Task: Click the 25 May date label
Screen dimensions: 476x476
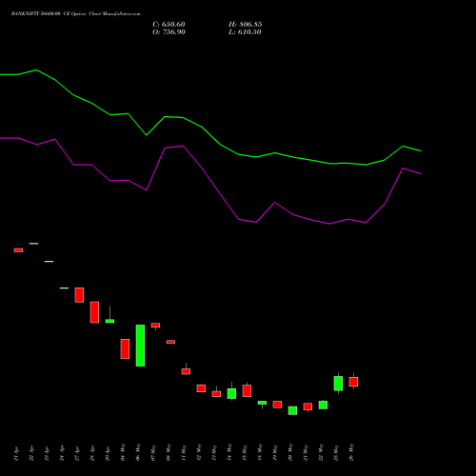Action: (336, 452)
